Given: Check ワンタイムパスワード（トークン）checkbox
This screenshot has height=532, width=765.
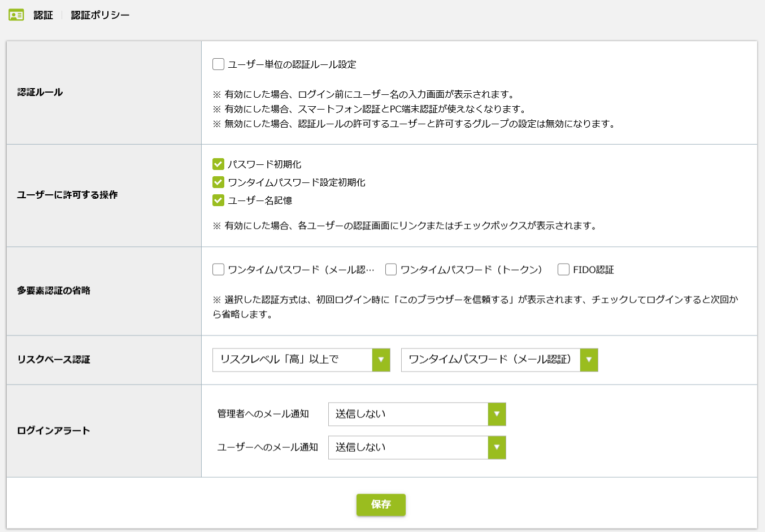Looking at the screenshot, I should point(391,270).
